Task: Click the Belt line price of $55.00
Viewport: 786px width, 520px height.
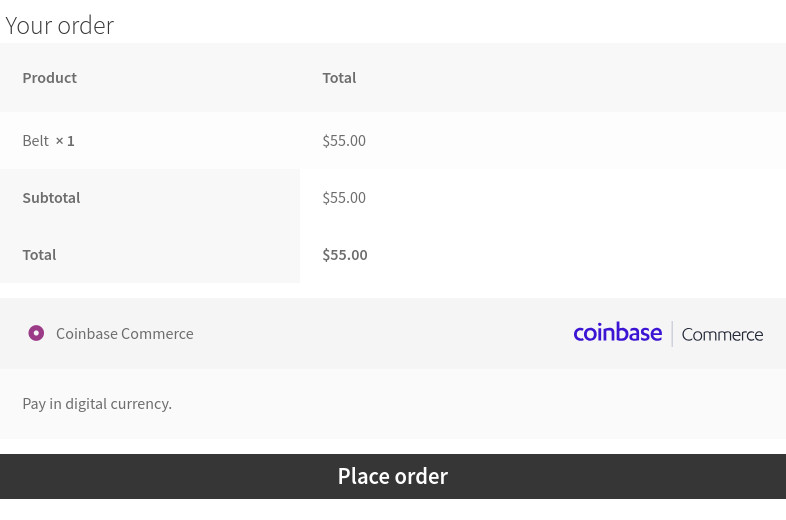Action: (344, 141)
